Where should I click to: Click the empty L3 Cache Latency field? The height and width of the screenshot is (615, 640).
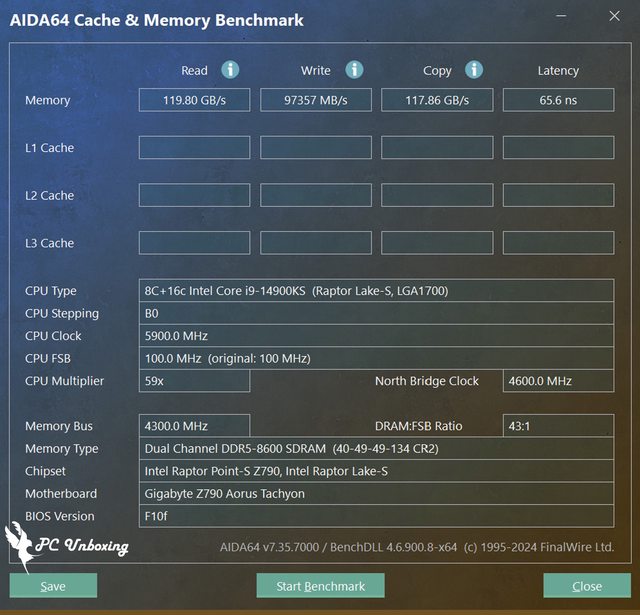pos(557,243)
